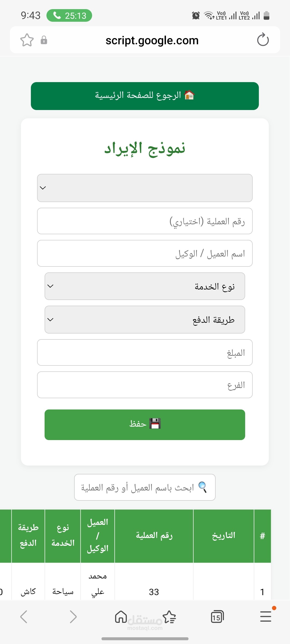
Task: Reload the page with the refresh icon
Action: [x=263, y=40]
